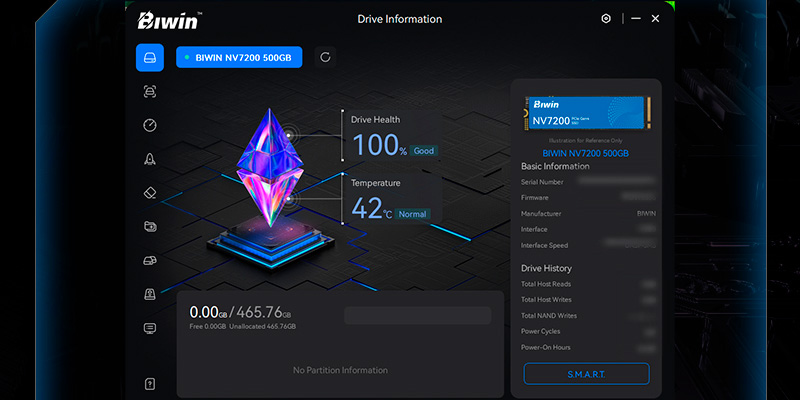Open the eraser secure erase sidebar icon
The height and width of the screenshot is (400, 800).
coord(149,193)
